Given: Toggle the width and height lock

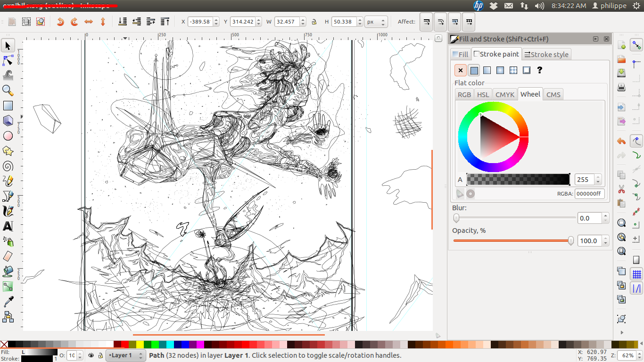Looking at the screenshot, I should point(314,22).
